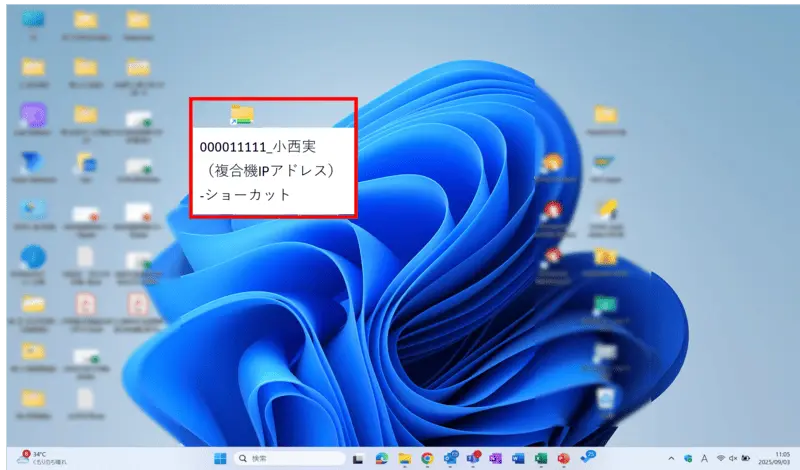Launch PowerPoint from the taskbar
800x470 pixels.
pos(564,458)
